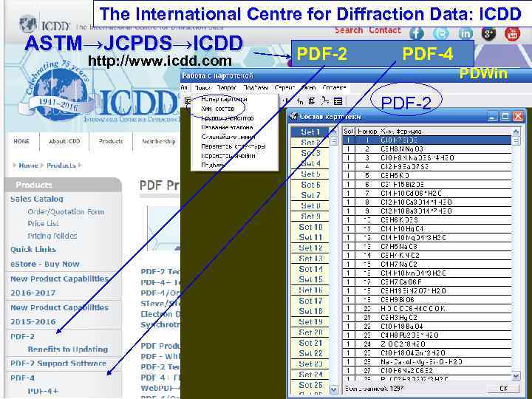532x399 pixels.
Task: Open the Products navigation tab
Action: pos(111,141)
